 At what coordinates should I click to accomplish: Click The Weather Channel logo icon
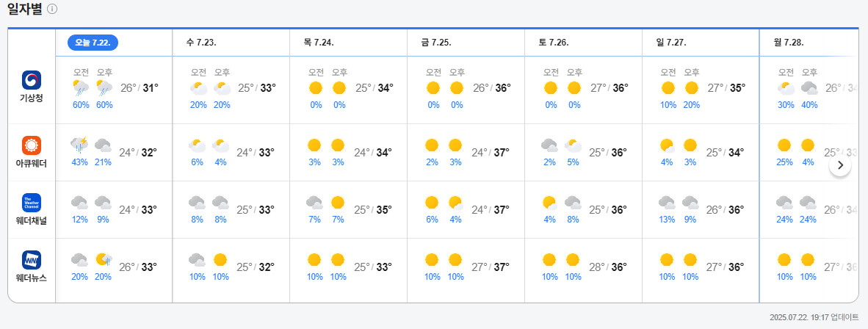coord(31,202)
